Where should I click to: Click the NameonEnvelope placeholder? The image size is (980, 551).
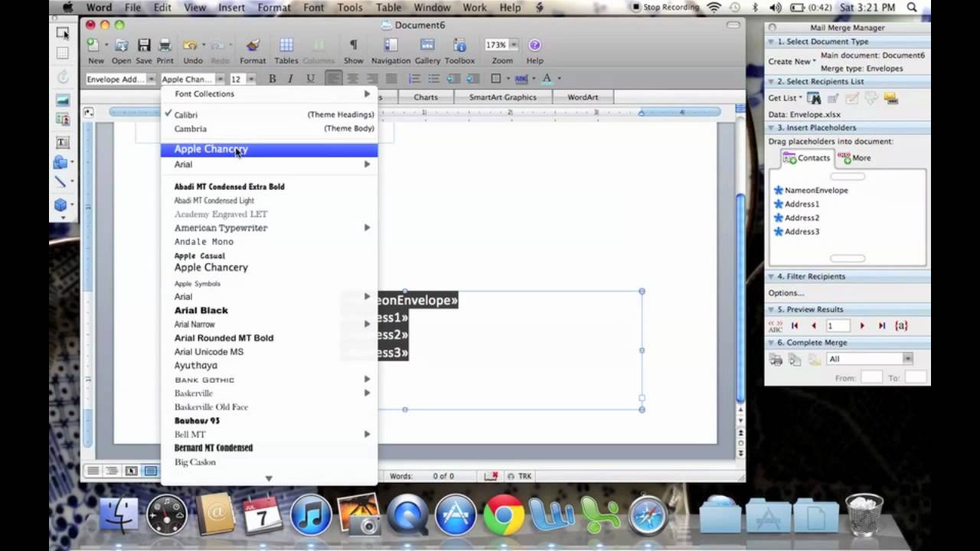pos(811,190)
